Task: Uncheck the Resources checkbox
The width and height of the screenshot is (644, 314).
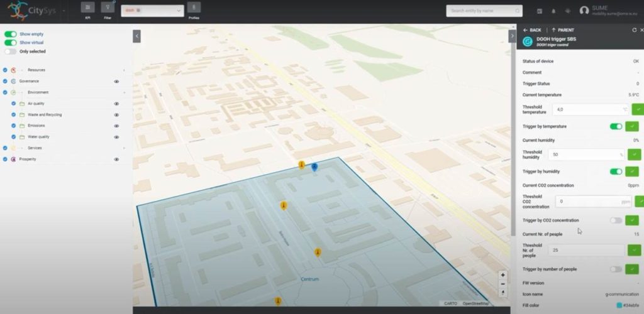Action: [5, 70]
